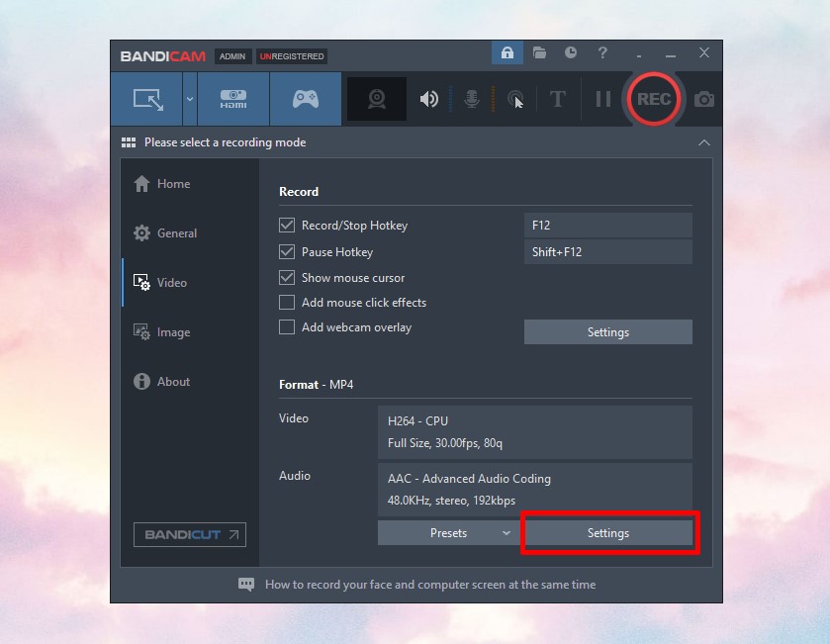Toggle the text overlay T icon

pyautogui.click(x=557, y=99)
